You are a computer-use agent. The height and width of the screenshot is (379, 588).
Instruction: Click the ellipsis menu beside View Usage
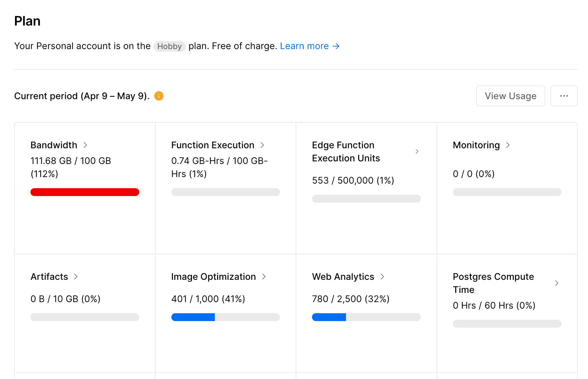coord(564,96)
